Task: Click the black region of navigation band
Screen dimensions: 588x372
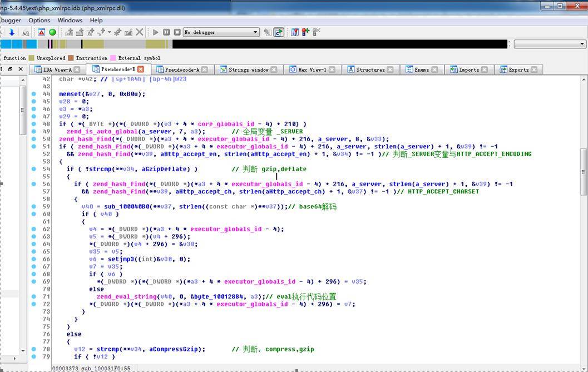Action: pyautogui.click(x=340, y=44)
